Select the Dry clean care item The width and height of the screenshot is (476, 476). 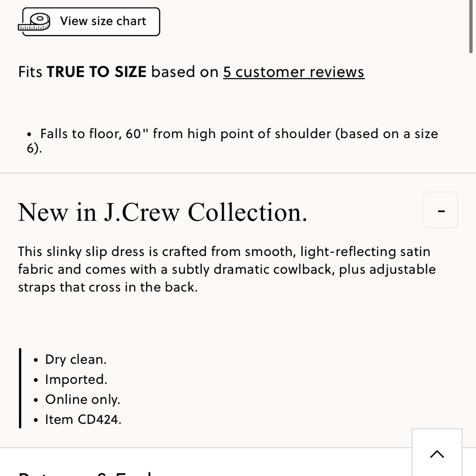click(76, 359)
